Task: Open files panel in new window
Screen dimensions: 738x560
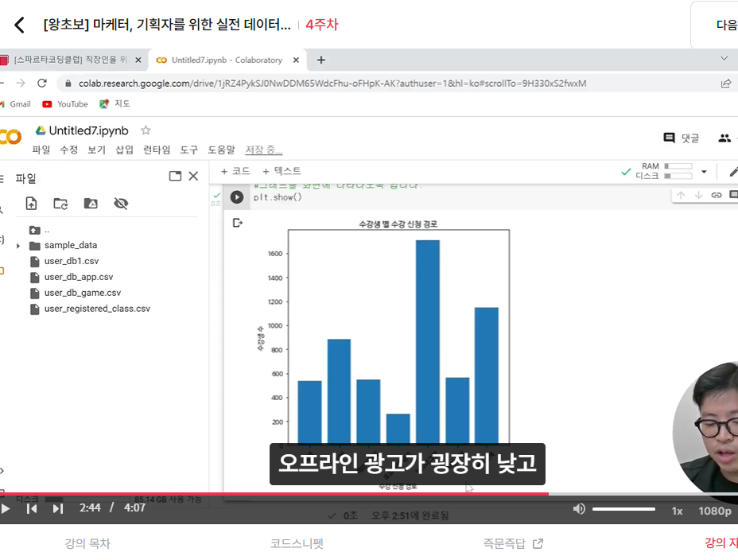Action: point(175,176)
